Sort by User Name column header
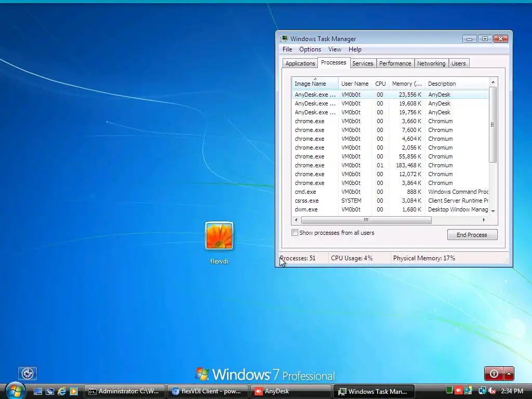 (355, 84)
